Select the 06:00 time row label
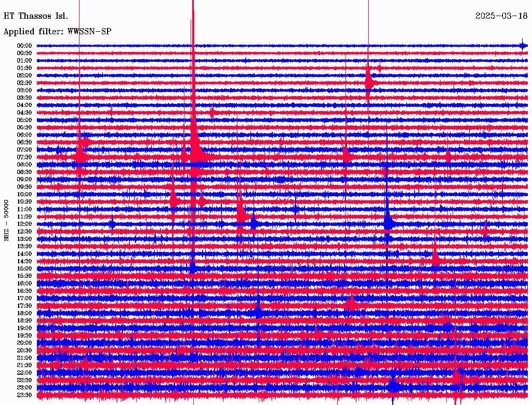This screenshot has width=532, height=405. pos(24,135)
